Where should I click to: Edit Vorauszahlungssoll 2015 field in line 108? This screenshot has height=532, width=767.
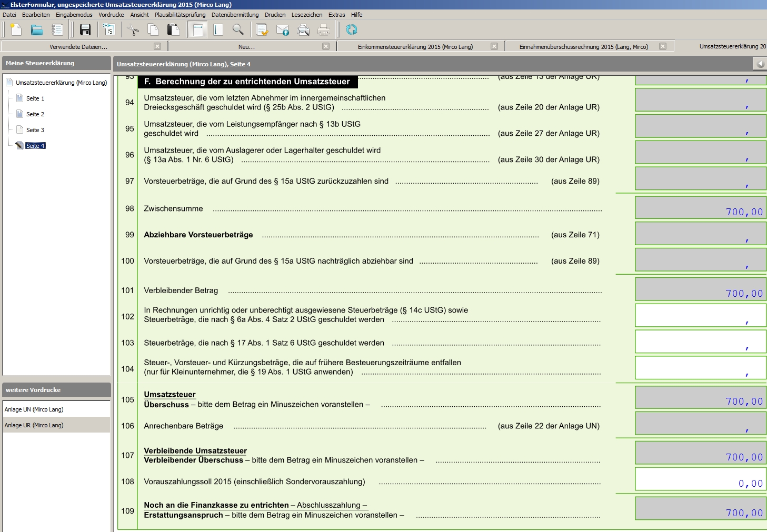(701, 479)
